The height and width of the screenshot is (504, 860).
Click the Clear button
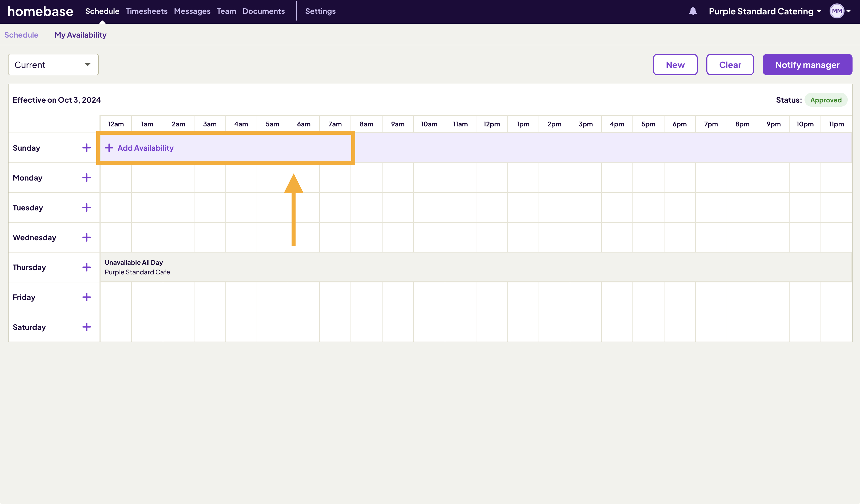(730, 65)
